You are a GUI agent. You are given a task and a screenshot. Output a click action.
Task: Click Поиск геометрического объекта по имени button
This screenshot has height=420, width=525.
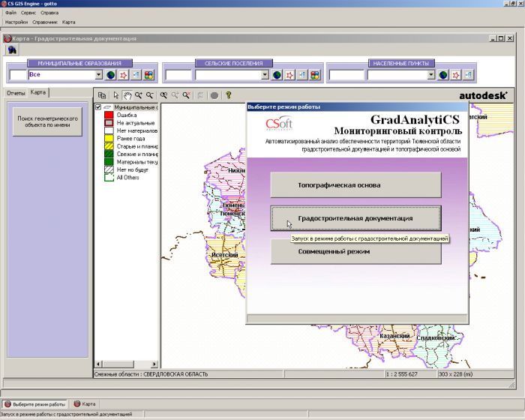tap(47, 121)
